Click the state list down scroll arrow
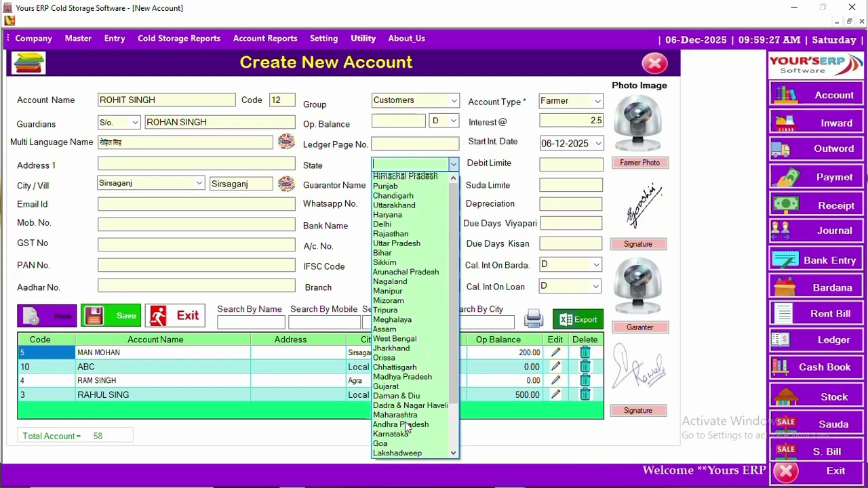Viewport: 868px width, 488px height. click(453, 453)
